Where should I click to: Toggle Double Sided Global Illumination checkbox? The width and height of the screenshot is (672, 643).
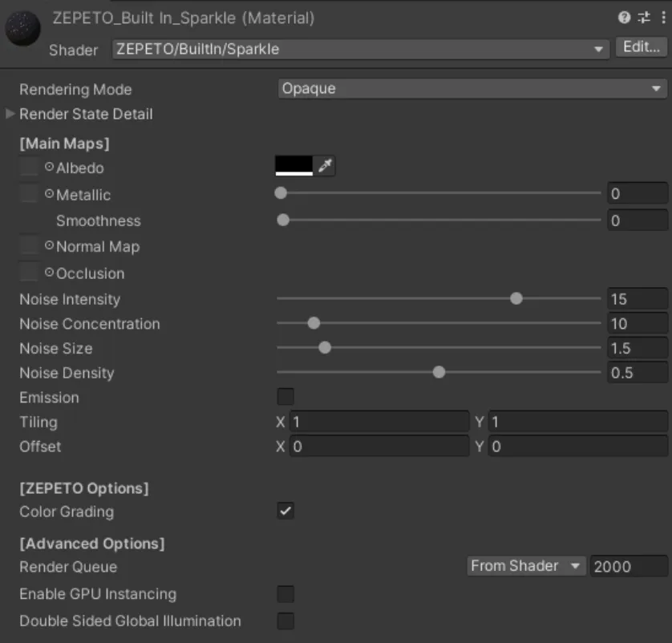(x=285, y=621)
